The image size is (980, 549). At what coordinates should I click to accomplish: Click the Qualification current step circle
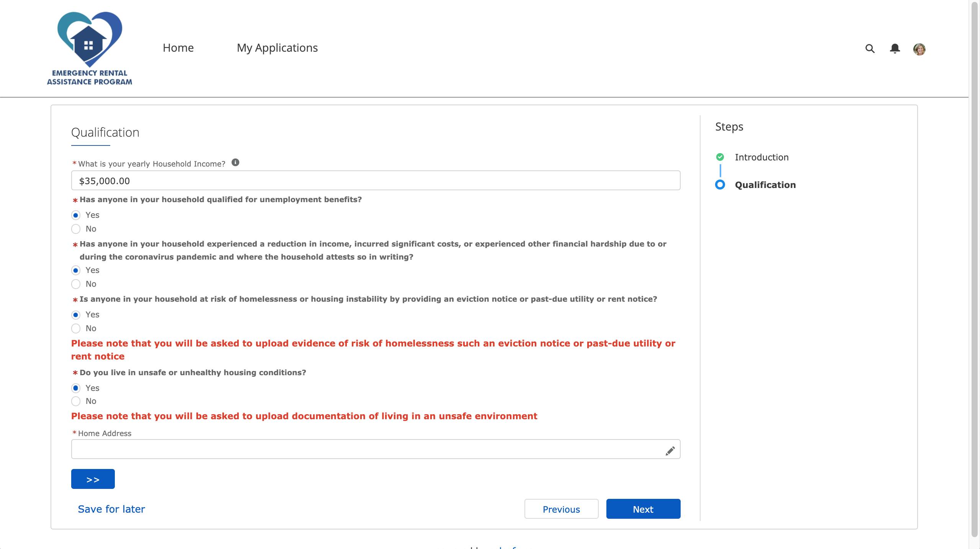coord(720,185)
